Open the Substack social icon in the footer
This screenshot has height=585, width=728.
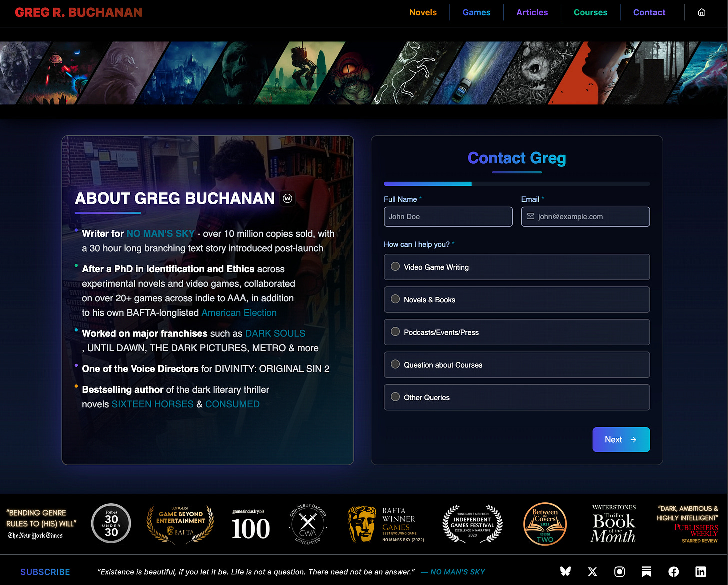[x=646, y=571]
